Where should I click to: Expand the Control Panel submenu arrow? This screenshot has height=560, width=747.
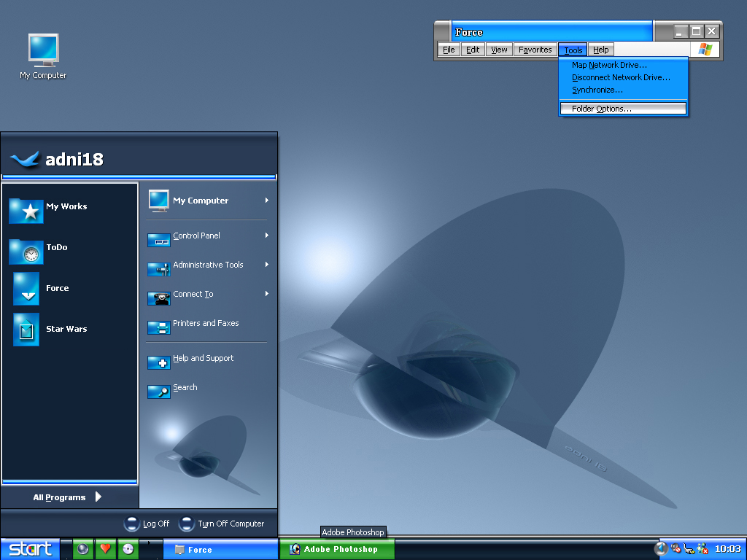pos(267,236)
